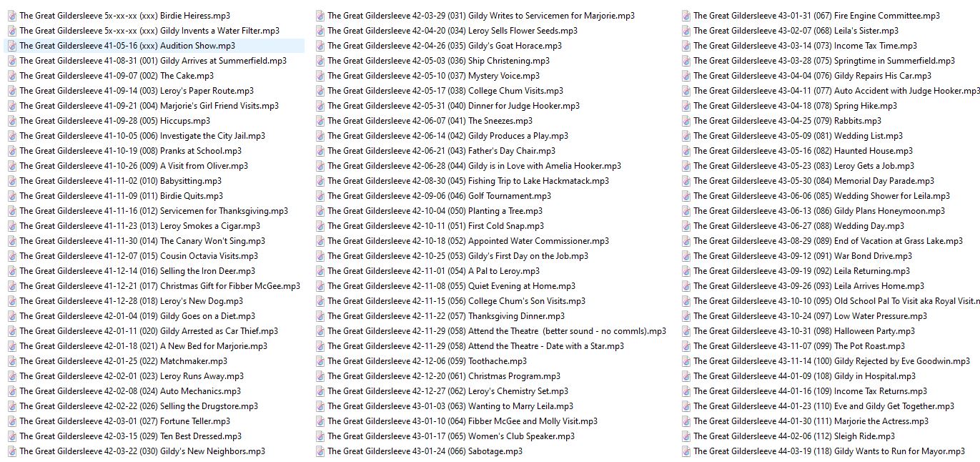Screen dimensions: 980x462
Task: Click the music icon beside Audition Show.mp3
Action: point(12,46)
